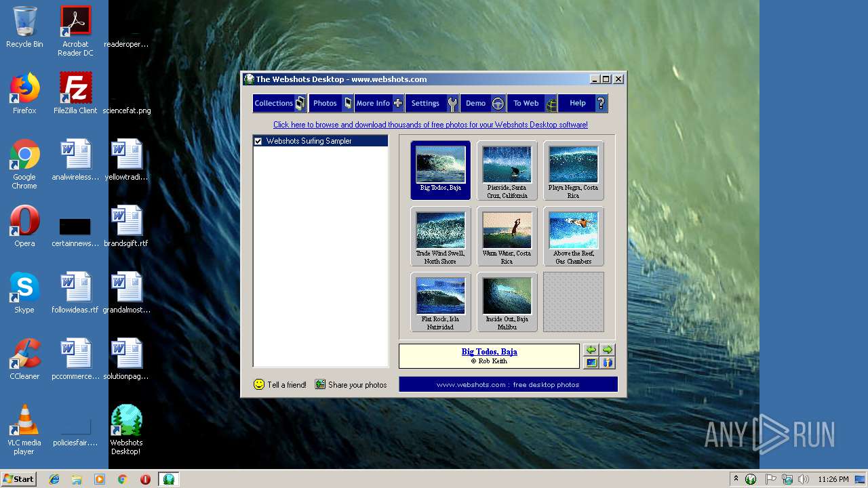The image size is (868, 488).
Task: Select the yellowtradi document icon
Action: (127, 160)
